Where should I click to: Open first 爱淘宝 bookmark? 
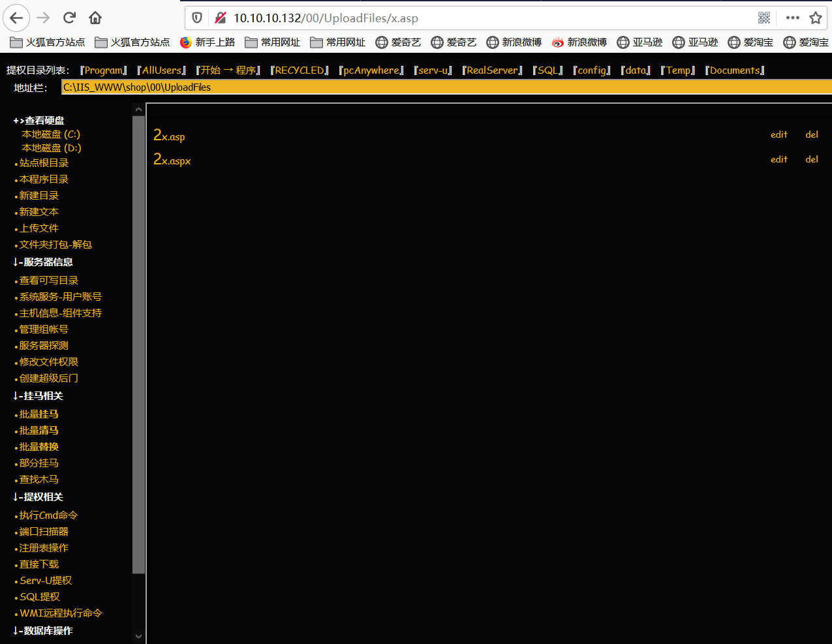coord(750,42)
